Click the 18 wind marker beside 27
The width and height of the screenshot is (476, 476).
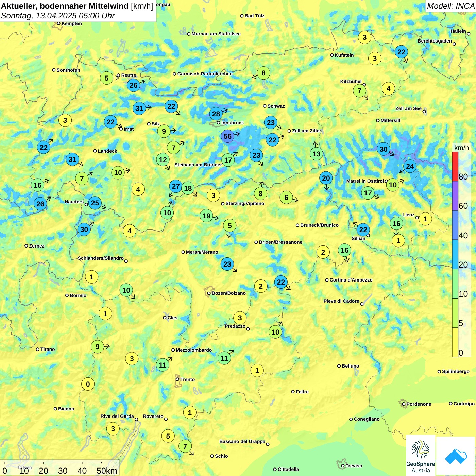pos(188,188)
